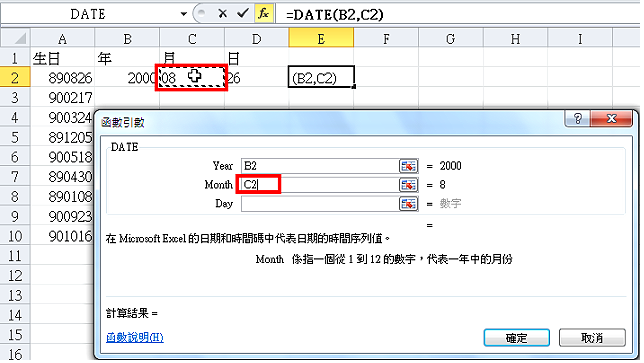Select row 11 header
This screenshot has width=644, height=363.
[15, 255]
